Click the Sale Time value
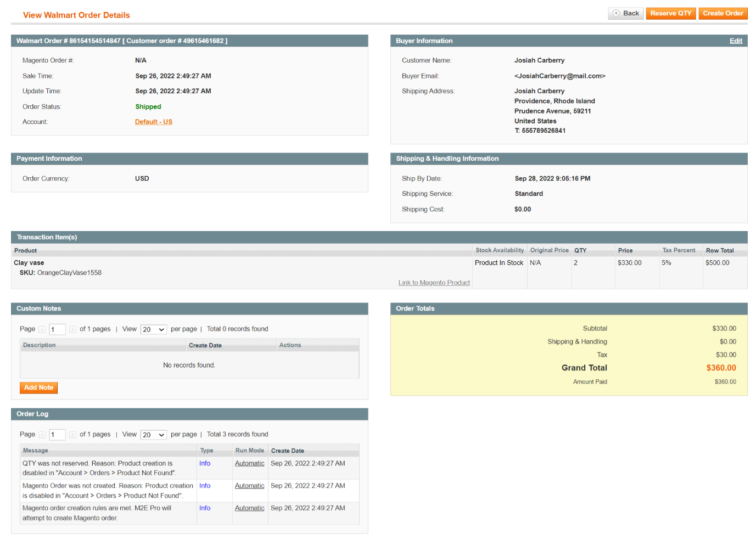The image size is (756, 540). pyautogui.click(x=173, y=76)
